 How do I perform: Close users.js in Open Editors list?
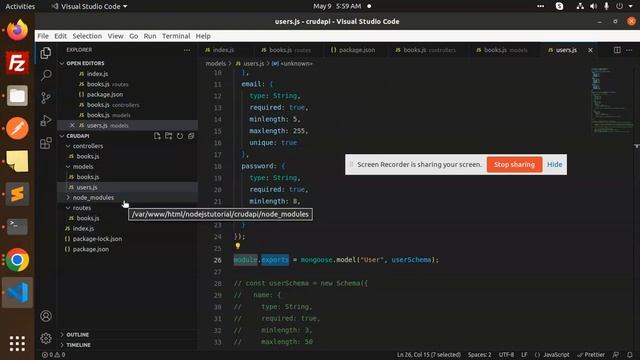click(x=72, y=125)
